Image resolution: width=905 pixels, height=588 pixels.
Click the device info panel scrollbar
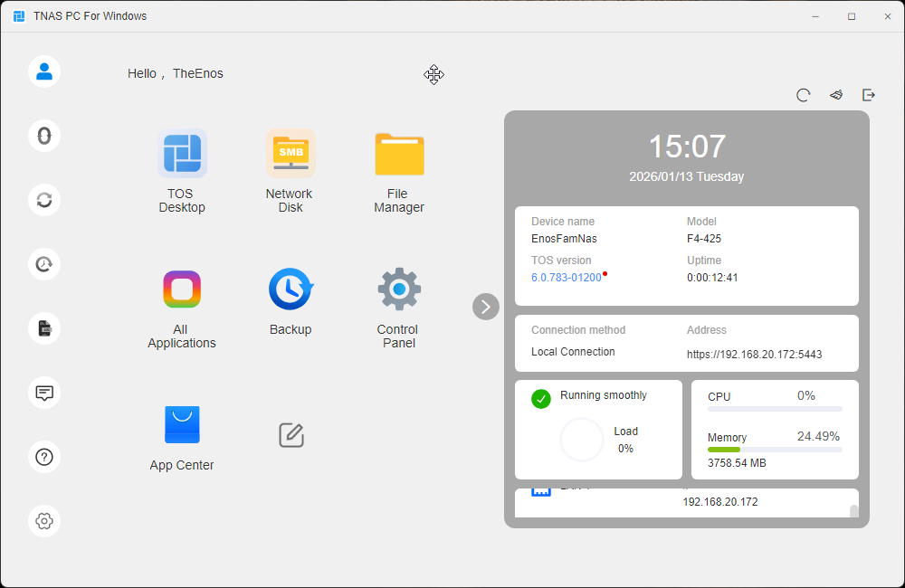pyautogui.click(x=853, y=511)
